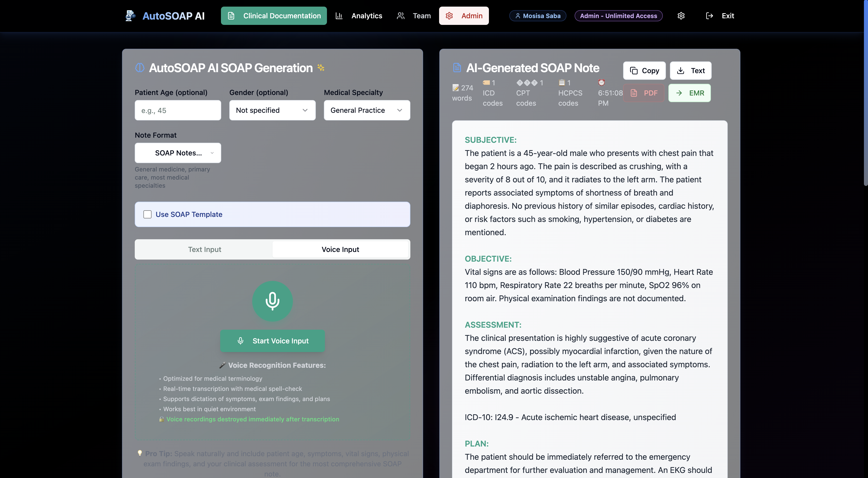The height and width of the screenshot is (478, 868).
Task: Click the Mosisa Saba user badge
Action: 538,16
